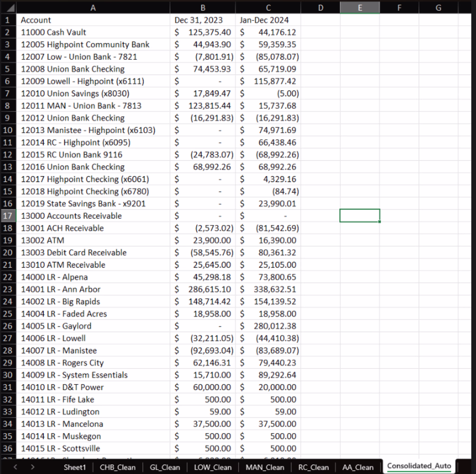This screenshot has width=476, height=474.
Task: Select the Consolidated_Auto sheet tab
Action: 419,466
